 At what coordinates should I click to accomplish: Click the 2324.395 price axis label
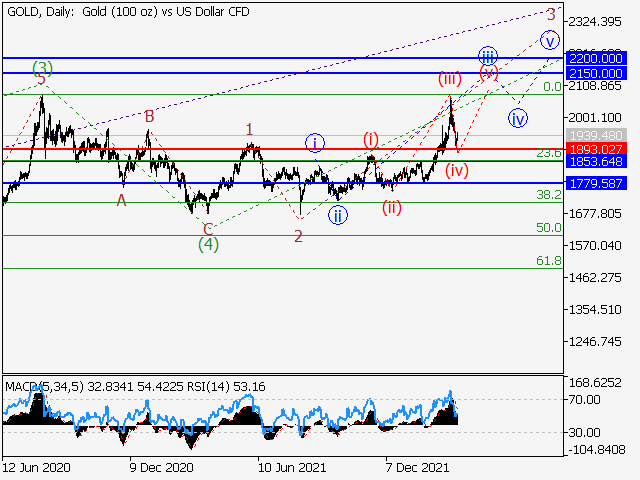coord(595,22)
